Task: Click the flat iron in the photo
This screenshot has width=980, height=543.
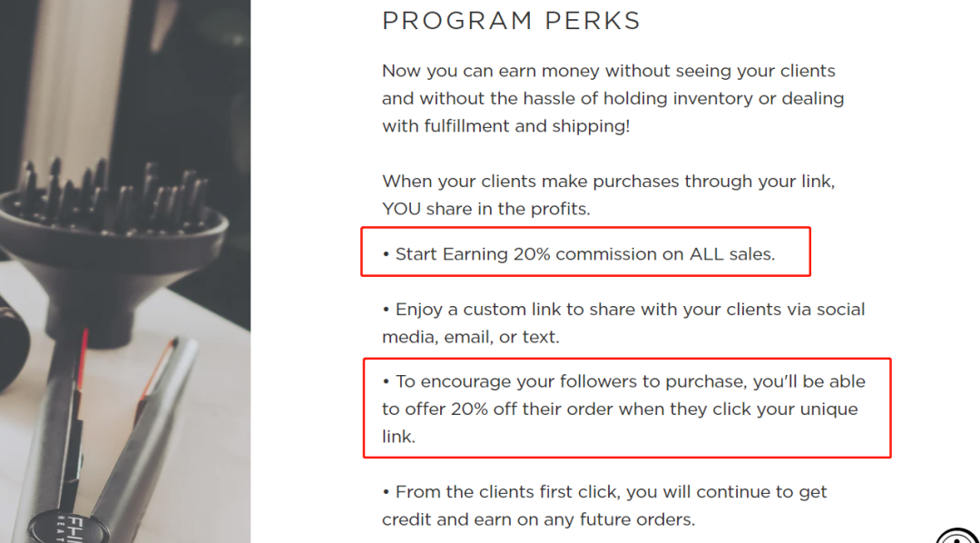Action: click(x=136, y=427)
